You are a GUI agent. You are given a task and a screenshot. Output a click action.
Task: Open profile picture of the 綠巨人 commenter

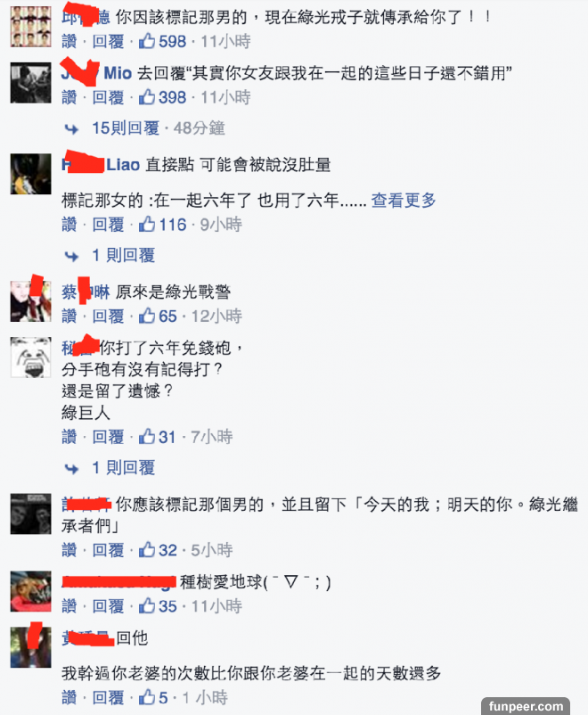click(x=30, y=357)
